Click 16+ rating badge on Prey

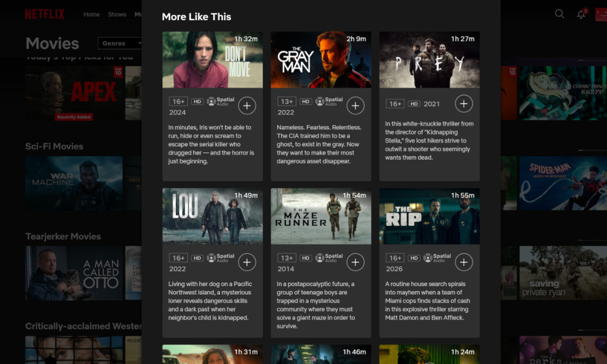[x=396, y=104]
